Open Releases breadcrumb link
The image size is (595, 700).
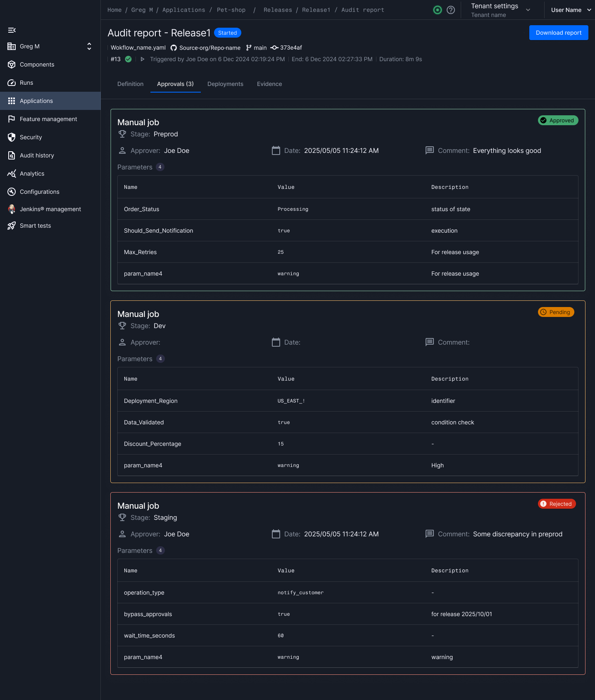pos(278,10)
